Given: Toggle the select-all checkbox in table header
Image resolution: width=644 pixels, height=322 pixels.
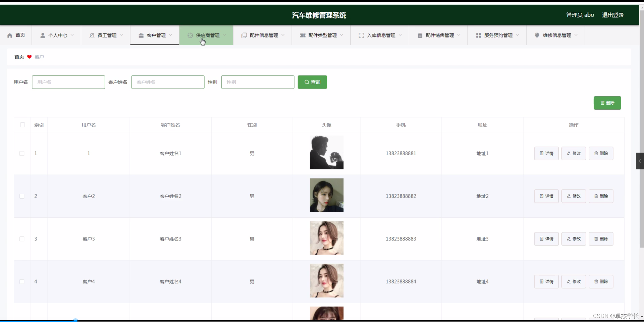Looking at the screenshot, I should coord(22,125).
